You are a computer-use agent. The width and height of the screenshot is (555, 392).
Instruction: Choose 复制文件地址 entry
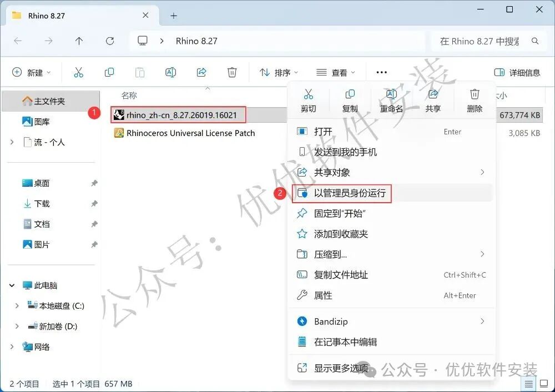(392, 275)
